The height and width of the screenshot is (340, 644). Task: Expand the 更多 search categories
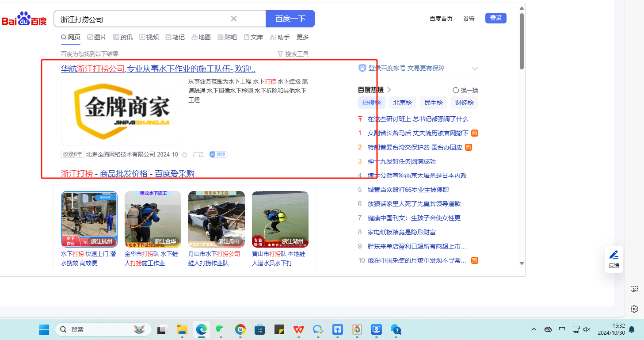point(303,37)
